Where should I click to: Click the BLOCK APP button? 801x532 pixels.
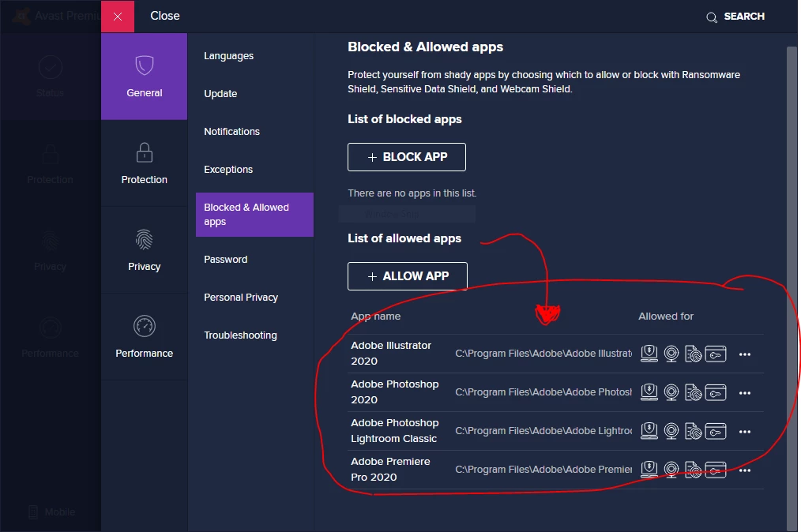pyautogui.click(x=407, y=157)
